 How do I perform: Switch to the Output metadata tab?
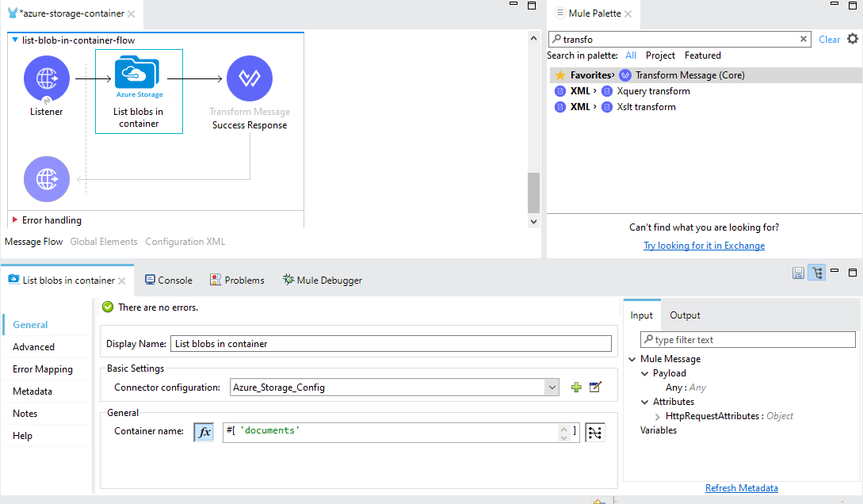coord(685,315)
